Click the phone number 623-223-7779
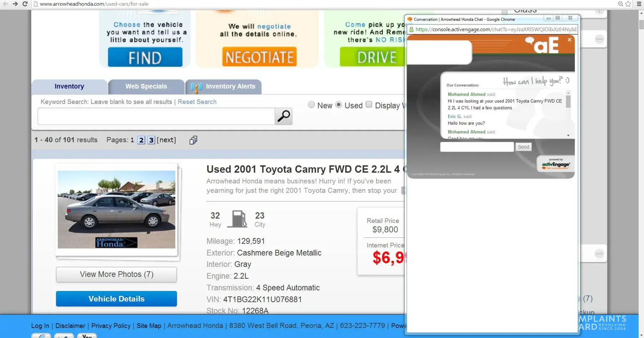 (362, 326)
